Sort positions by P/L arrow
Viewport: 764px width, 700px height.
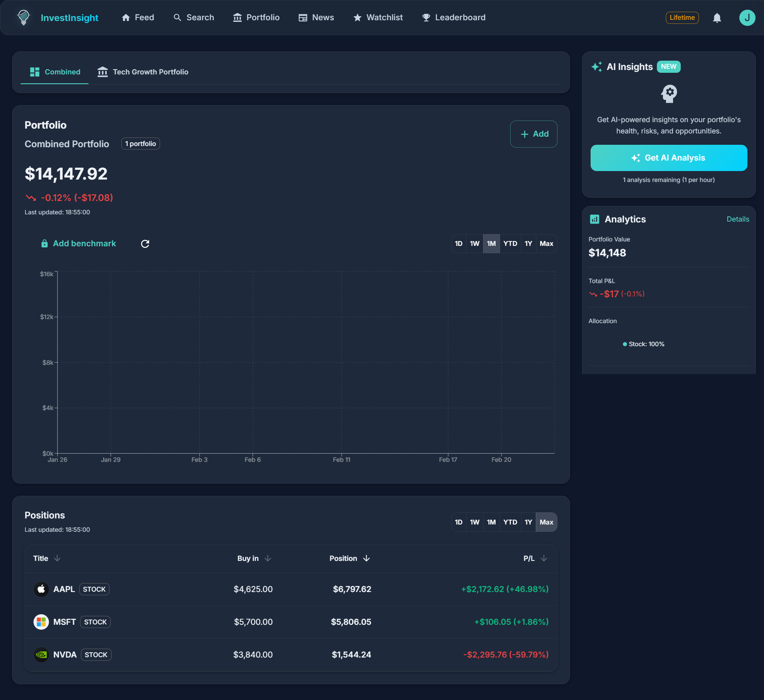544,558
